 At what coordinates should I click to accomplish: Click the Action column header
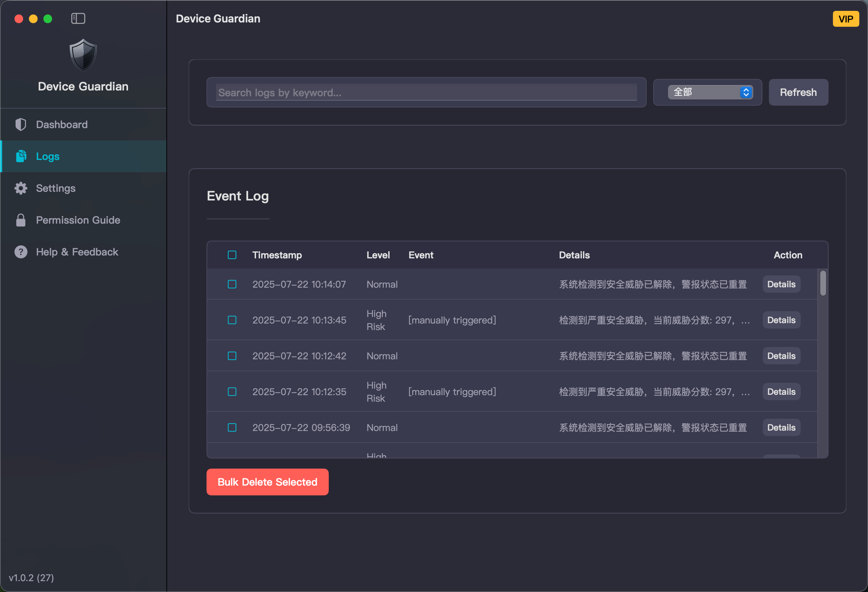788,255
